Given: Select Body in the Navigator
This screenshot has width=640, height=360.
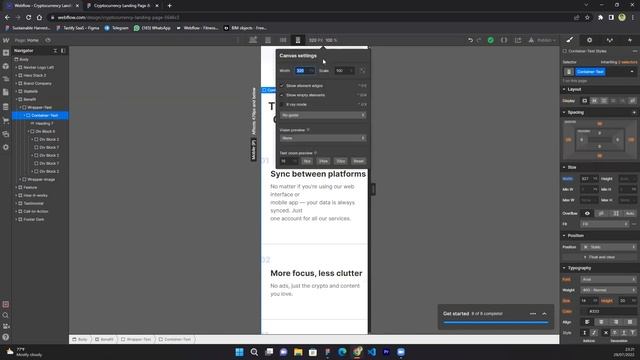Looking at the screenshot, I should click(24, 59).
